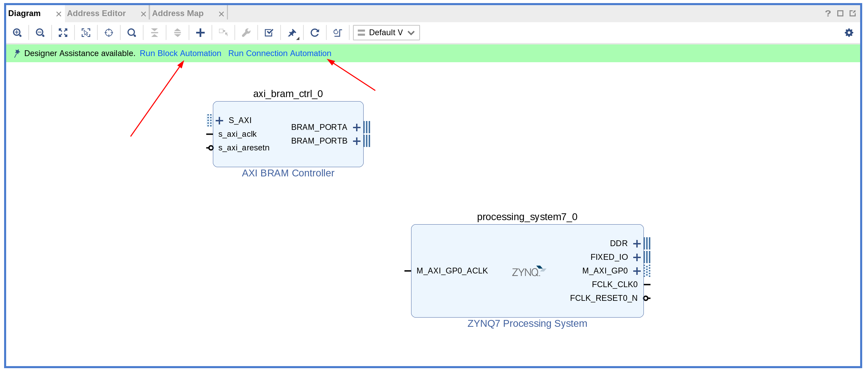
Task: Close the Address Map tab
Action: tap(221, 14)
